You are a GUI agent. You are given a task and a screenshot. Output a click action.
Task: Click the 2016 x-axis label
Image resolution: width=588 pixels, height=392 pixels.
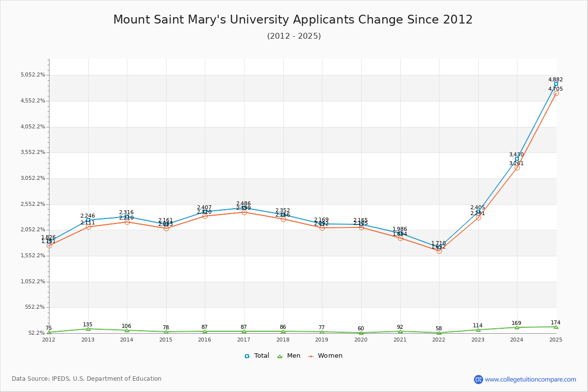[205, 339]
